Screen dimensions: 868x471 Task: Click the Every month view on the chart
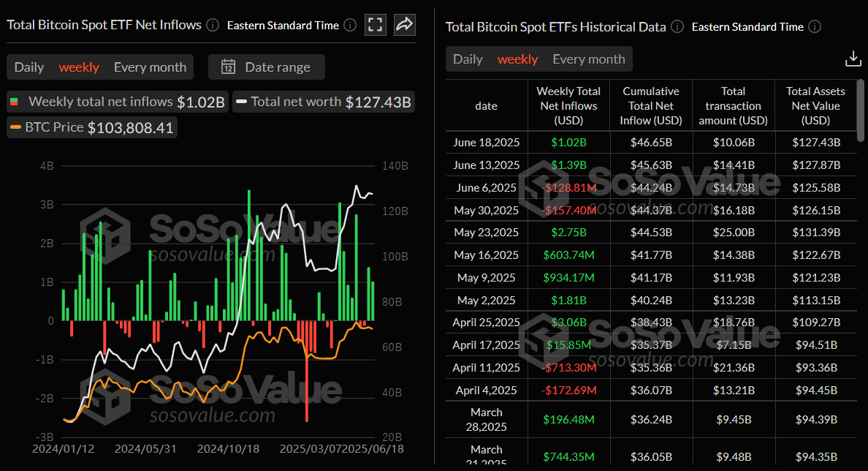[x=150, y=67]
